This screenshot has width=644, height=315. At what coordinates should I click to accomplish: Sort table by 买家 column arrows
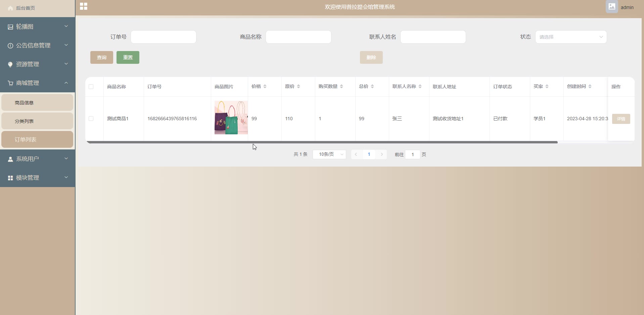pyautogui.click(x=547, y=87)
